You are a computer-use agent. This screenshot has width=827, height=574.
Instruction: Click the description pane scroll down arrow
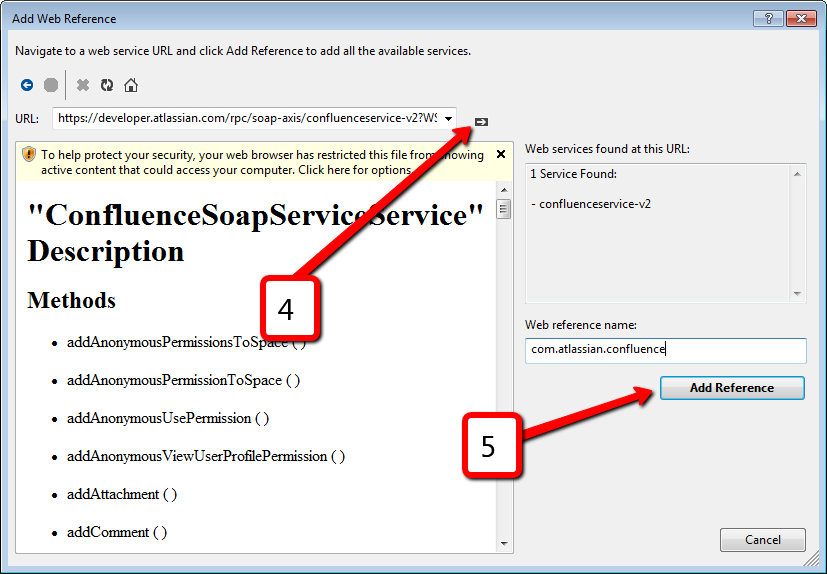coord(504,544)
